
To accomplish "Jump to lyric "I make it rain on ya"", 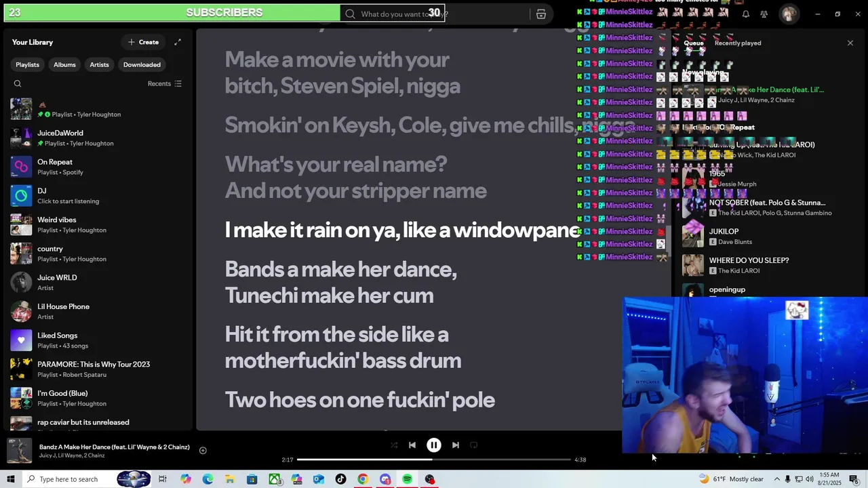I will tap(403, 230).
